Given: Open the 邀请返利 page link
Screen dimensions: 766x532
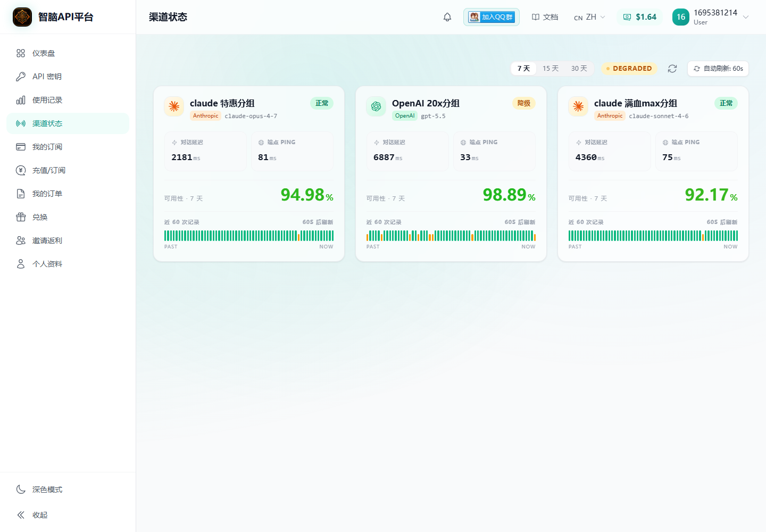Looking at the screenshot, I should click(68, 240).
